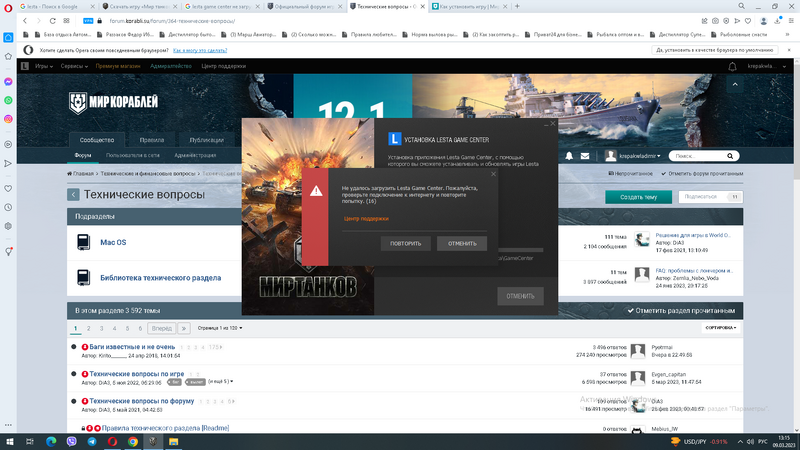Open WhatsApp in the Opera sidebar
Image resolution: width=800 pixels, height=450 pixels.
point(8,101)
